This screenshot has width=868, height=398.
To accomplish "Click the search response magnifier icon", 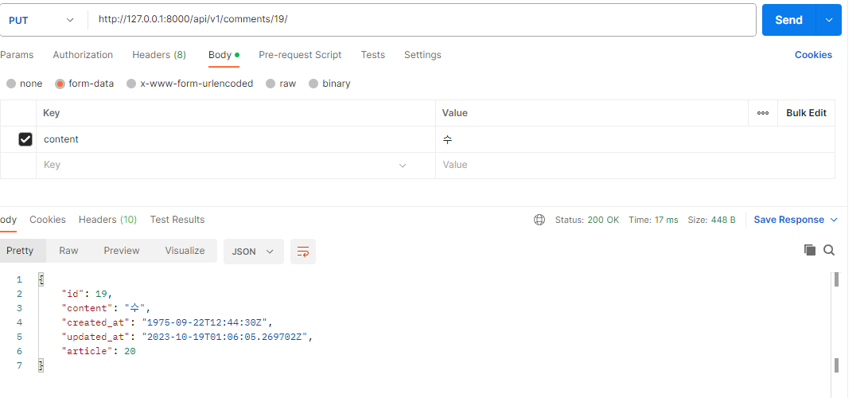I will pos(829,250).
